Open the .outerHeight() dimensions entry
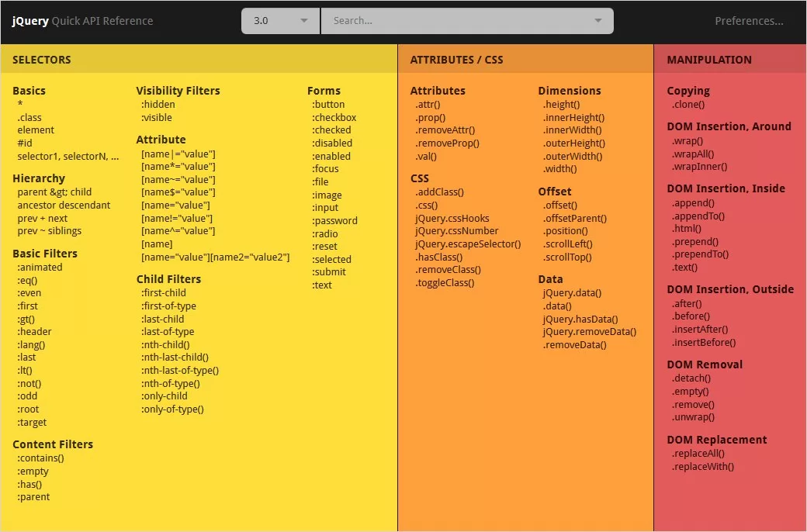Image resolution: width=807 pixels, height=532 pixels. tap(573, 143)
